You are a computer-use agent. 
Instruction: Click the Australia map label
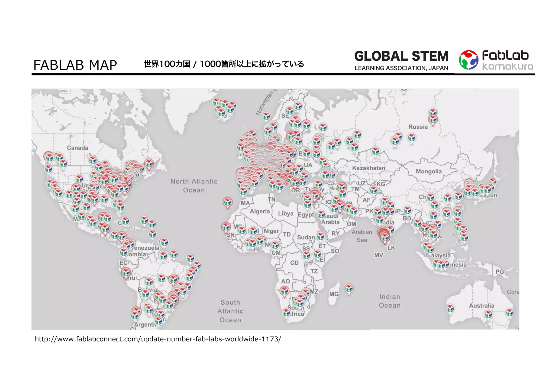[x=482, y=306]
